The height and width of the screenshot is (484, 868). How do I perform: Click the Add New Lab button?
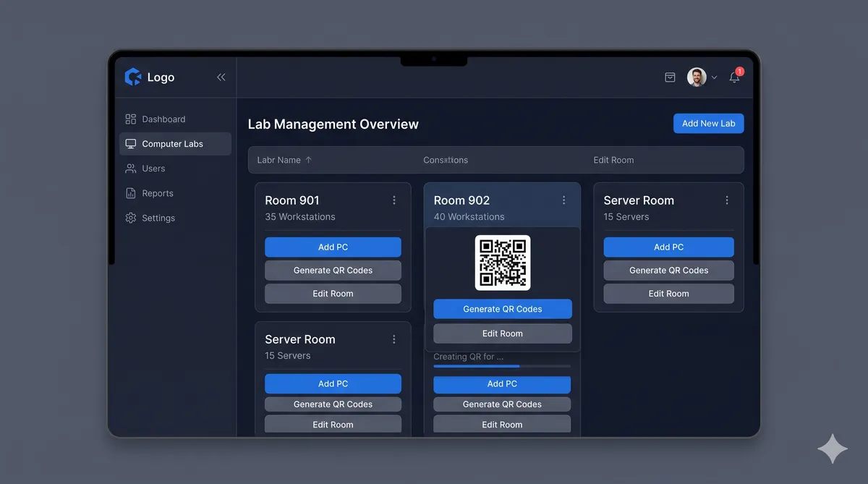[708, 124]
